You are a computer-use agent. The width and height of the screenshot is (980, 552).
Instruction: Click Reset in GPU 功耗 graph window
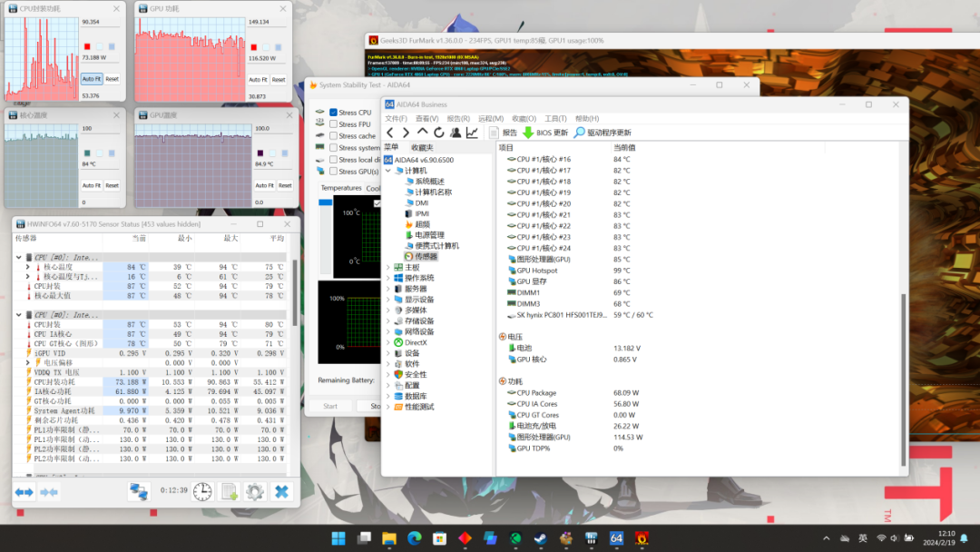[278, 79]
